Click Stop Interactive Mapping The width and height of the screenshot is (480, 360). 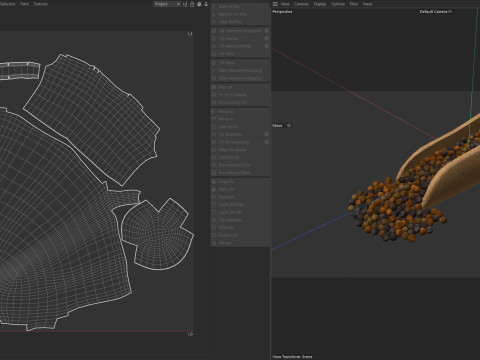240,78
